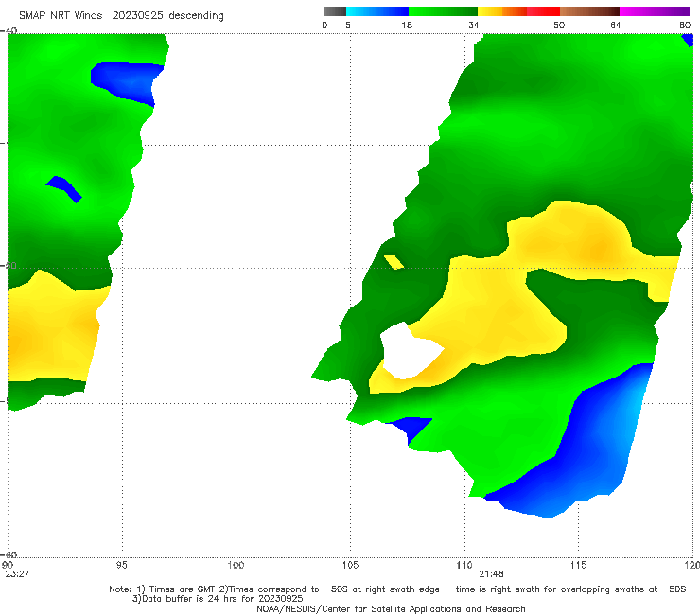Click longitude axis label '100'
The image size is (700, 615).
pos(236,565)
